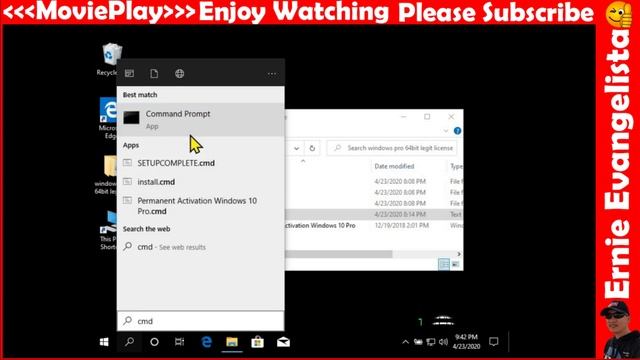Click the windows pro 64bit folder on desktop

click(x=107, y=175)
